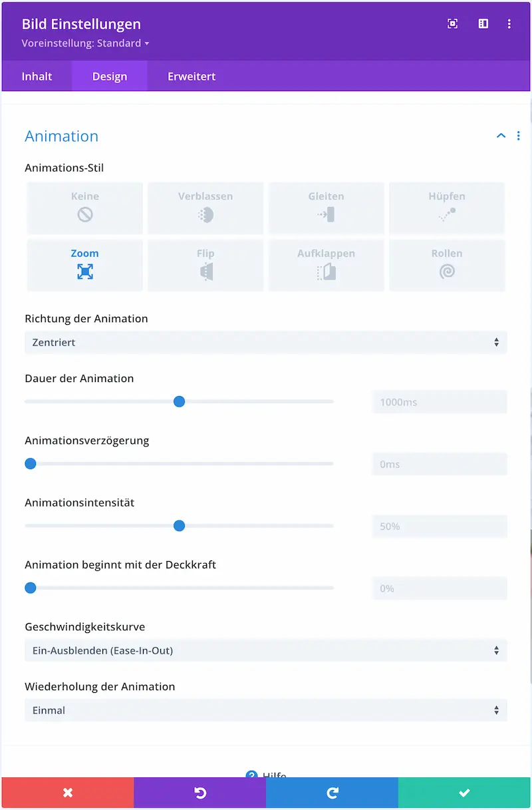Confirm changes with the green checkmark
Viewport: 532px width, 810px height.
click(x=465, y=793)
